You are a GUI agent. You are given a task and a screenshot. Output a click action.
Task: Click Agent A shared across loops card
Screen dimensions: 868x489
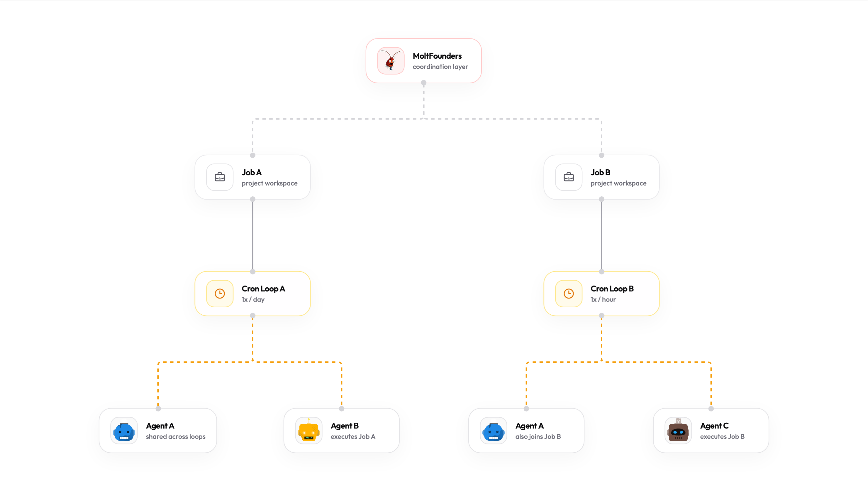[x=158, y=431]
